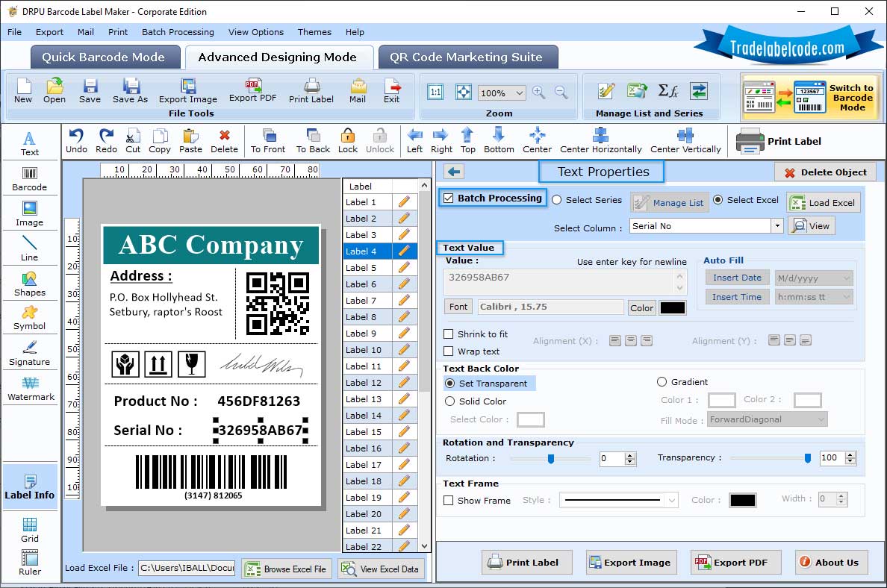The image size is (887, 588).
Task: Increase the Rotation stepper value
Action: [x=630, y=455]
